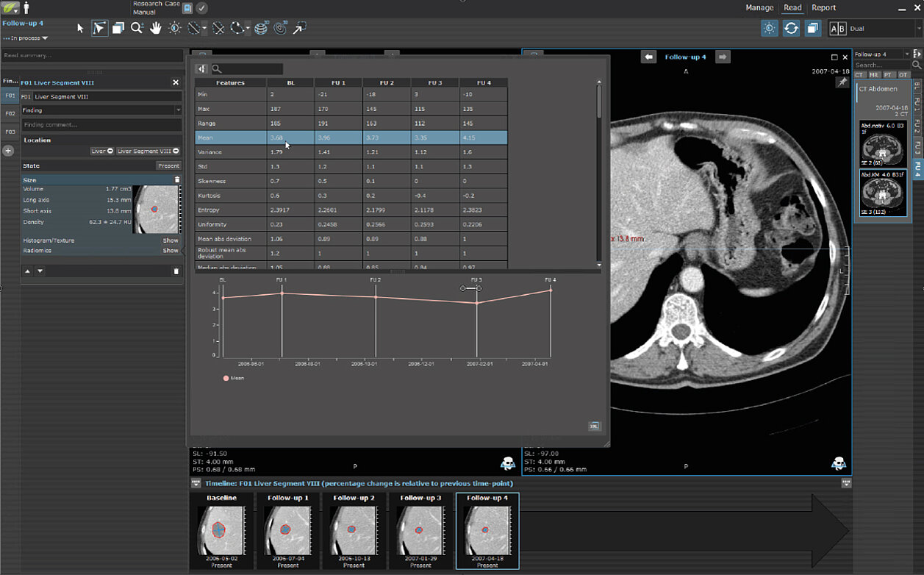
Task: Switch to the Report tab
Action: pyautogui.click(x=823, y=8)
